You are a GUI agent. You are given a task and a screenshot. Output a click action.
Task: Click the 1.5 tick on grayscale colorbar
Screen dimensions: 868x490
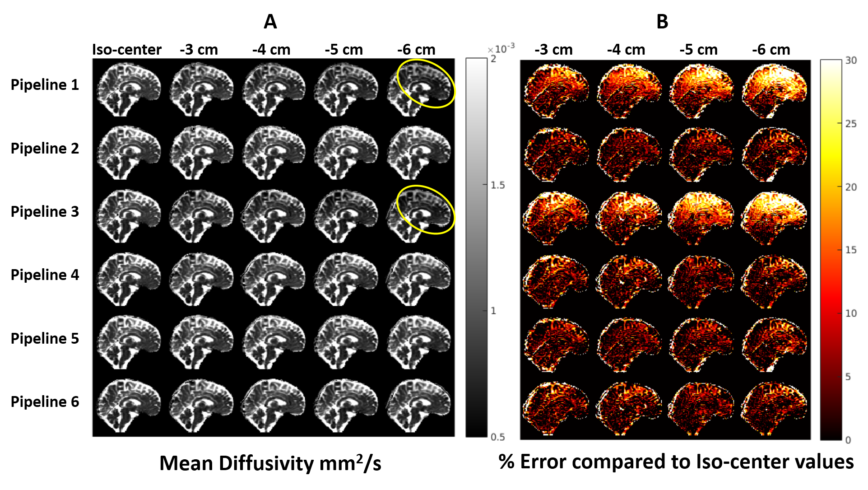coord(497,185)
